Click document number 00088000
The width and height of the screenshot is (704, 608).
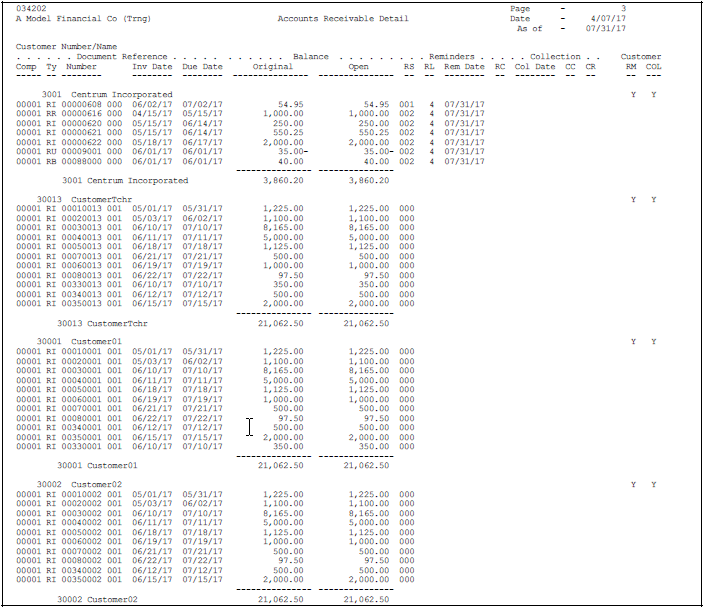pyautogui.click(x=81, y=162)
